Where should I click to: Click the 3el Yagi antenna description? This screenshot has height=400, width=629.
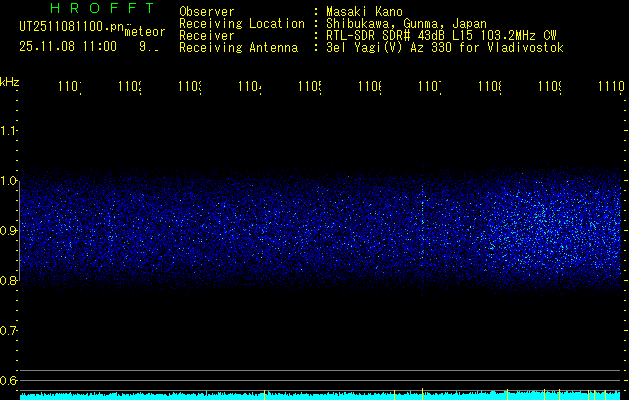coord(443,48)
